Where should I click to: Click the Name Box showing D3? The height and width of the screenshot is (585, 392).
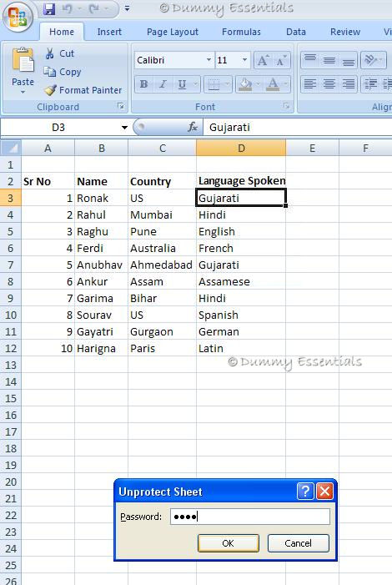pos(60,128)
